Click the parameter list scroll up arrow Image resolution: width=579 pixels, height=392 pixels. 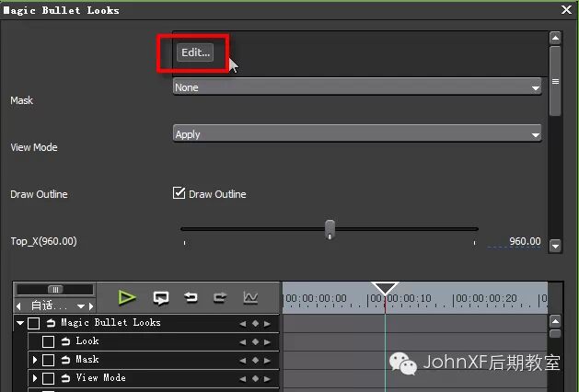(x=555, y=38)
